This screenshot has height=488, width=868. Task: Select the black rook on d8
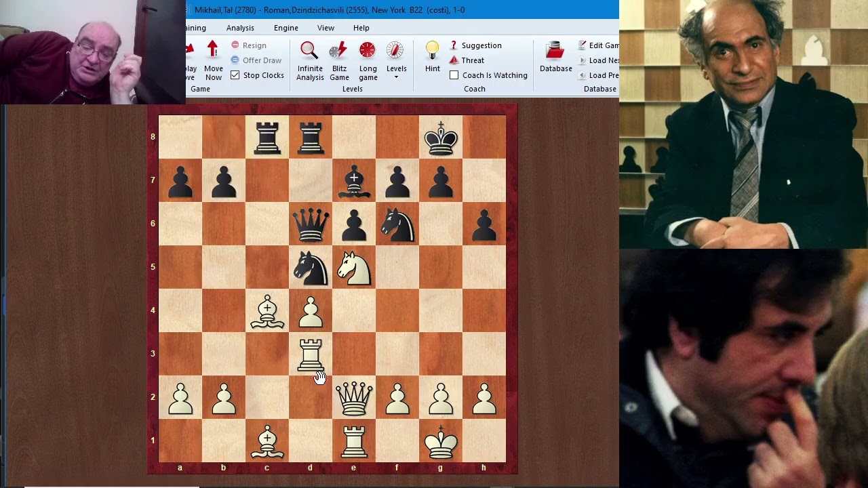(x=311, y=137)
